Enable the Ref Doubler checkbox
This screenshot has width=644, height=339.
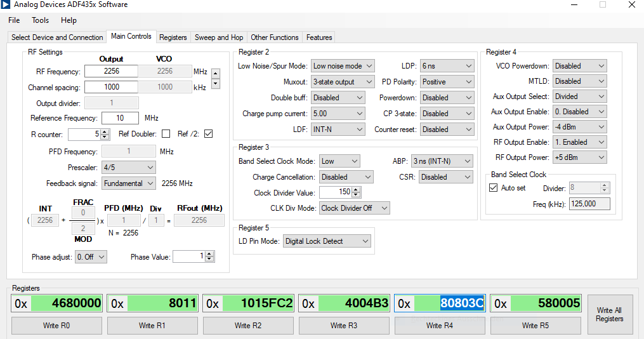pos(166,134)
